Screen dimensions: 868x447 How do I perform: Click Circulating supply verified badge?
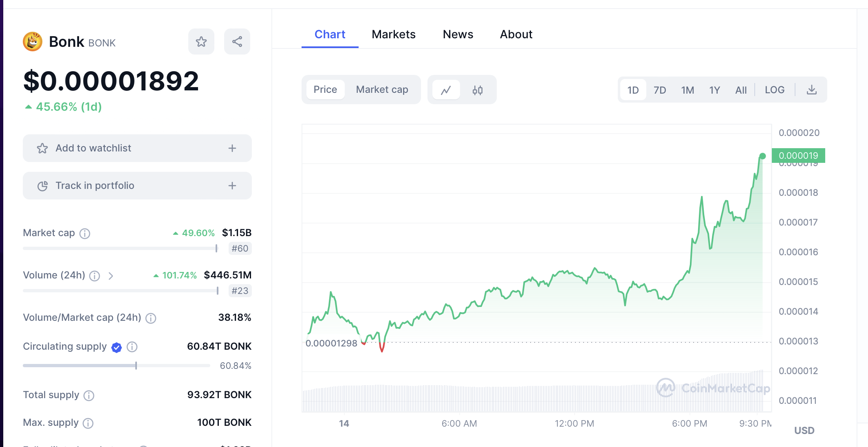click(x=117, y=347)
